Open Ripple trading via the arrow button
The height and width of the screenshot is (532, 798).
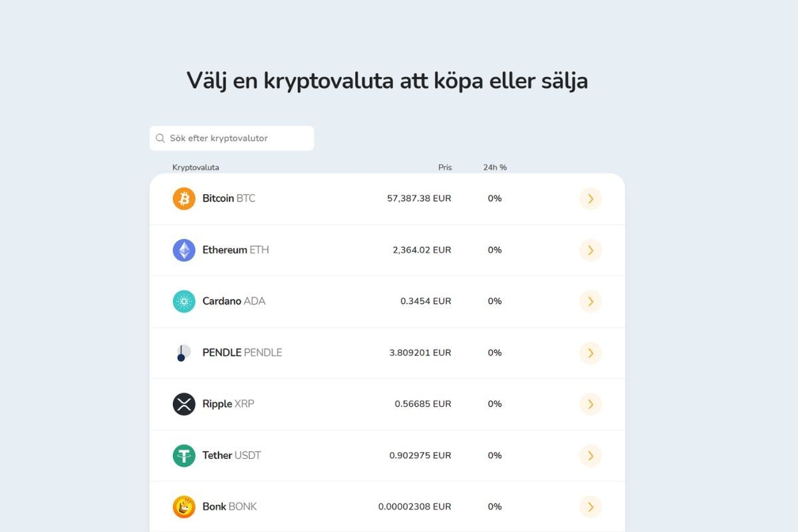click(591, 404)
